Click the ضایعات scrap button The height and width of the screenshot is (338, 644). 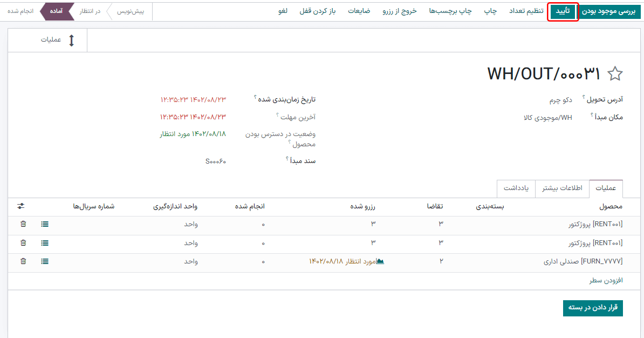click(359, 11)
